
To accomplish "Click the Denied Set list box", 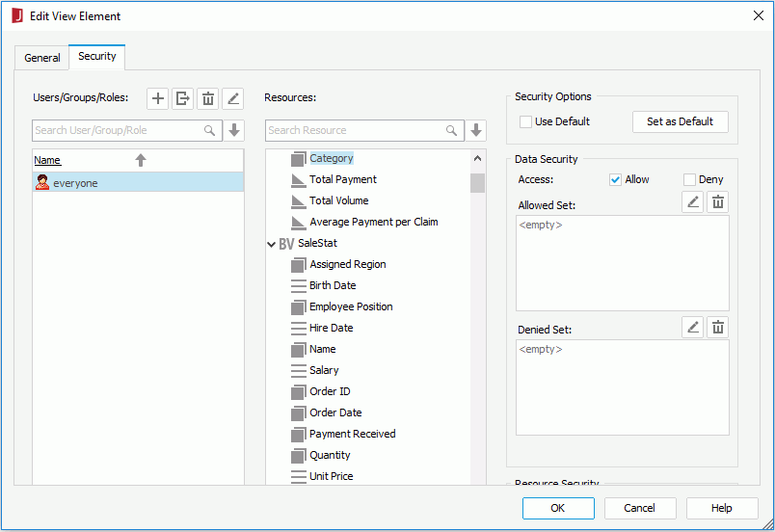I will click(x=623, y=387).
